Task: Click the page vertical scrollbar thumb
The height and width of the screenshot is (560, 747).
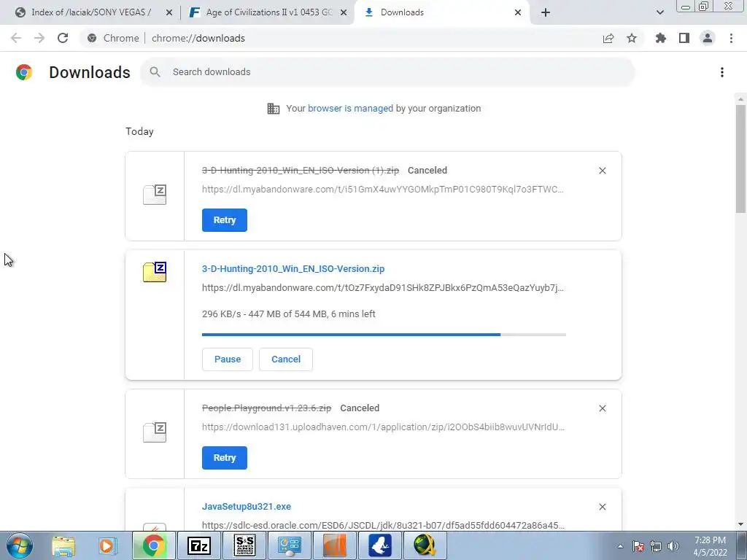Action: [740, 158]
